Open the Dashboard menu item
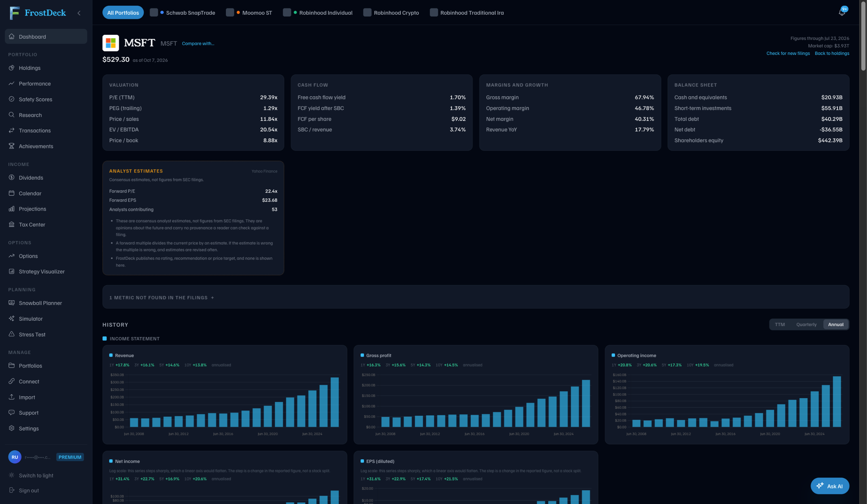This screenshot has width=867, height=504. tap(46, 37)
